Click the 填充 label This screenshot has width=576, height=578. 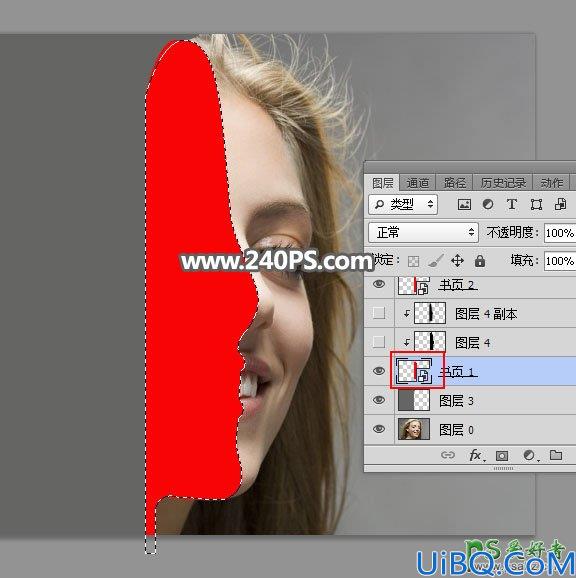point(524,261)
